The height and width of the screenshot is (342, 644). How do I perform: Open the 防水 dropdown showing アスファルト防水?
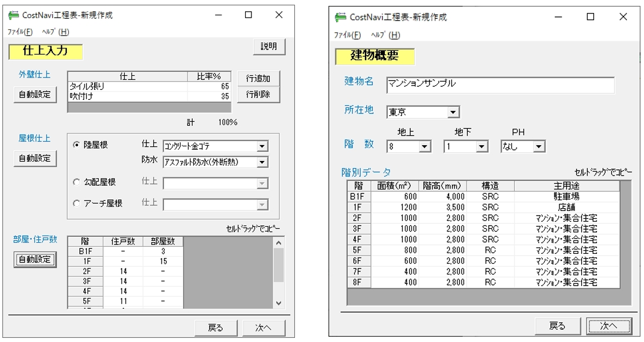[262, 162]
